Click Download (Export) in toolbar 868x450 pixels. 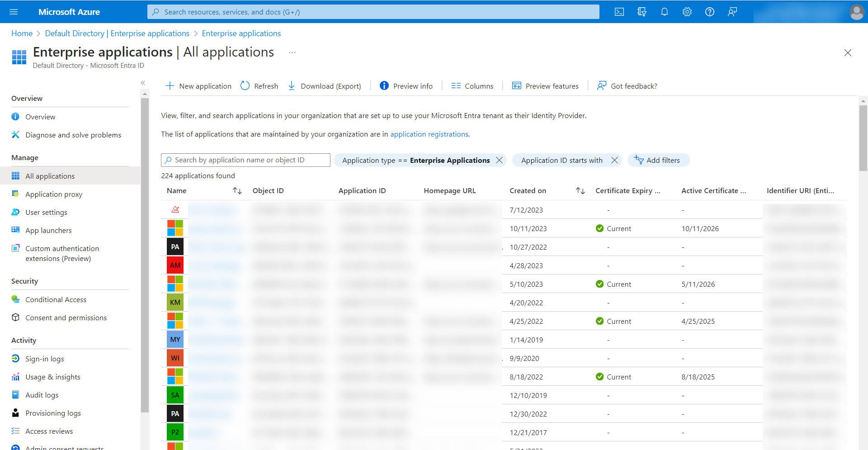tap(325, 86)
